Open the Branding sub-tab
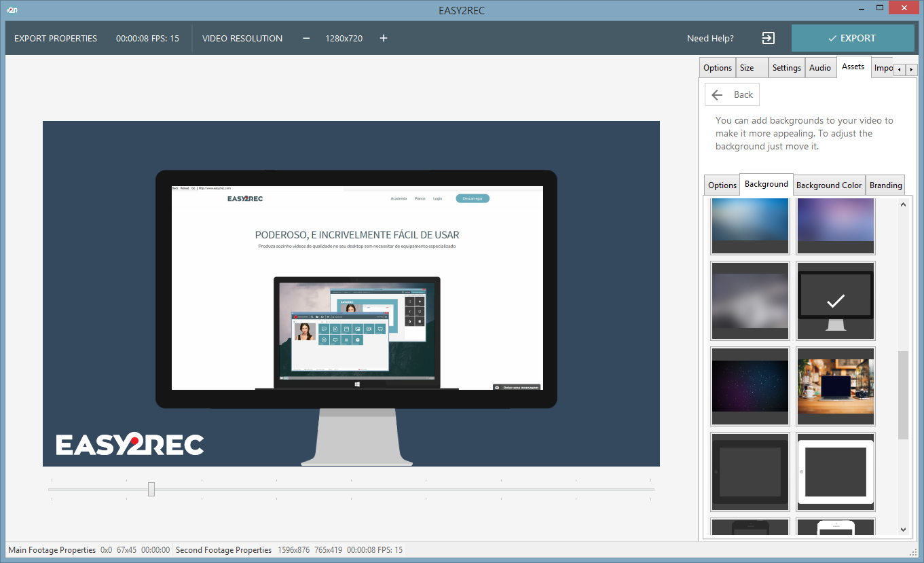Image resolution: width=924 pixels, height=563 pixels. coord(886,185)
